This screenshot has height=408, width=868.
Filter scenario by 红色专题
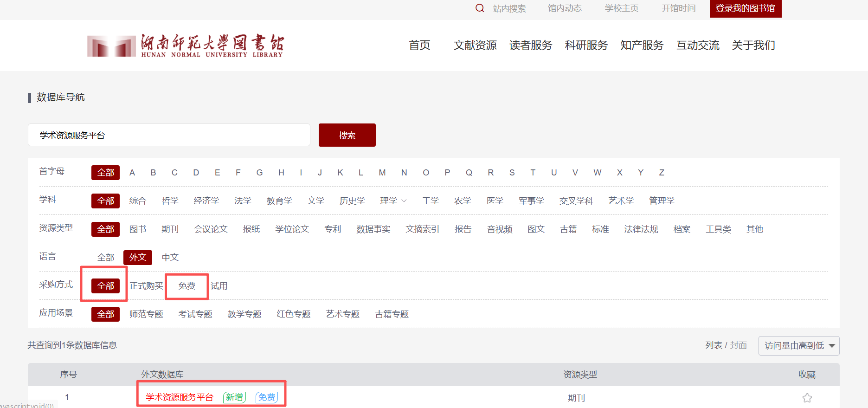coord(294,314)
